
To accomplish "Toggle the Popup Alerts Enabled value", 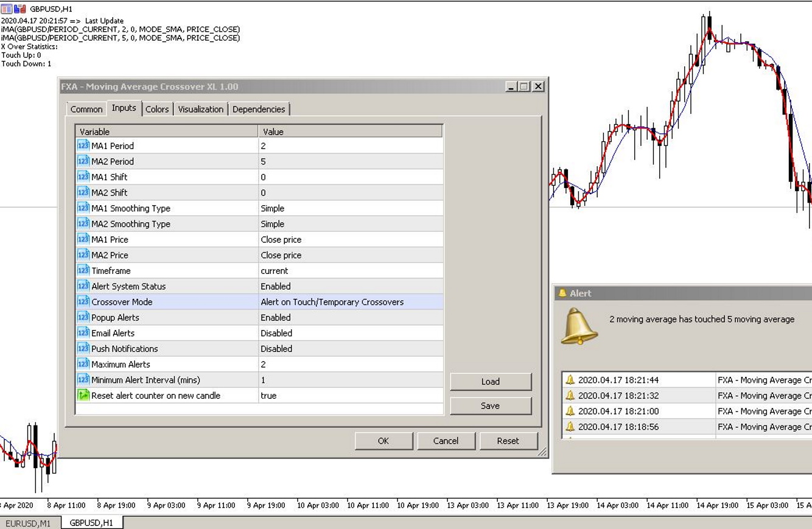I will (350, 318).
